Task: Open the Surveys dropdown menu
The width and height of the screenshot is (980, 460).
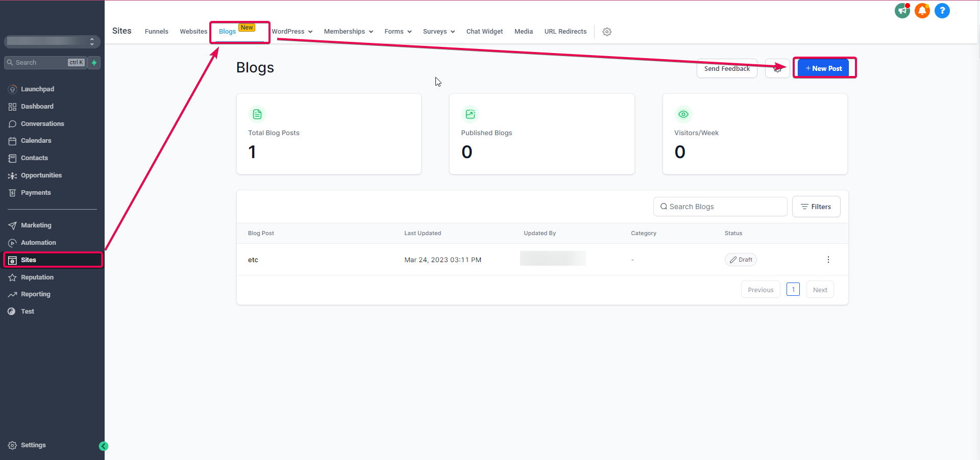Action: [x=438, y=32]
